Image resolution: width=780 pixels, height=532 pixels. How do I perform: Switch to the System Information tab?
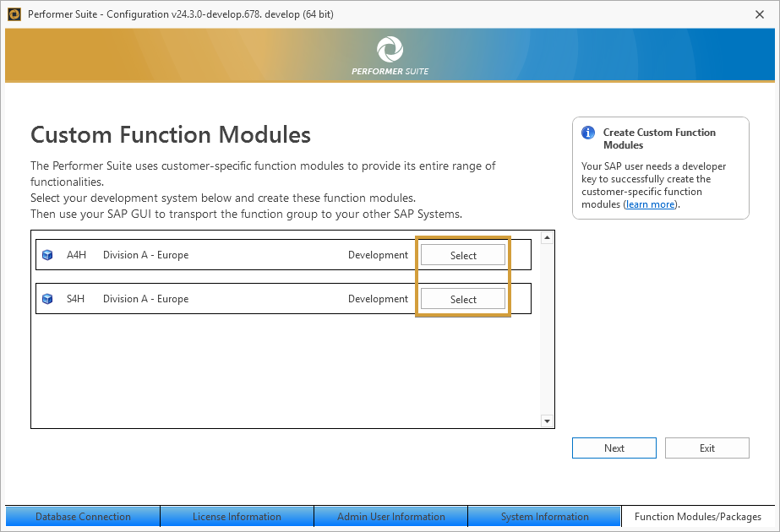click(x=544, y=517)
